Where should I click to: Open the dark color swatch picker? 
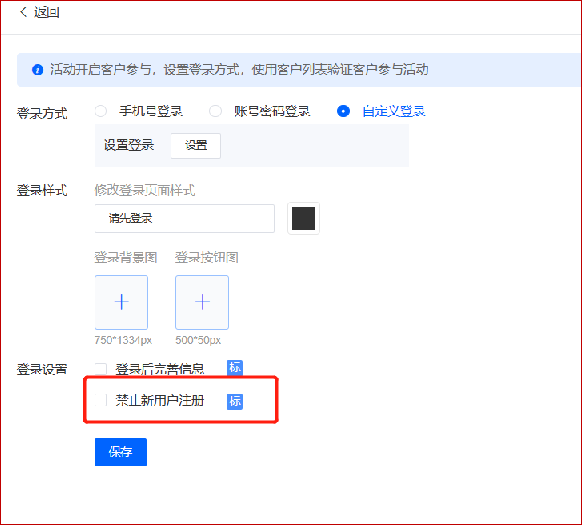pyautogui.click(x=303, y=219)
